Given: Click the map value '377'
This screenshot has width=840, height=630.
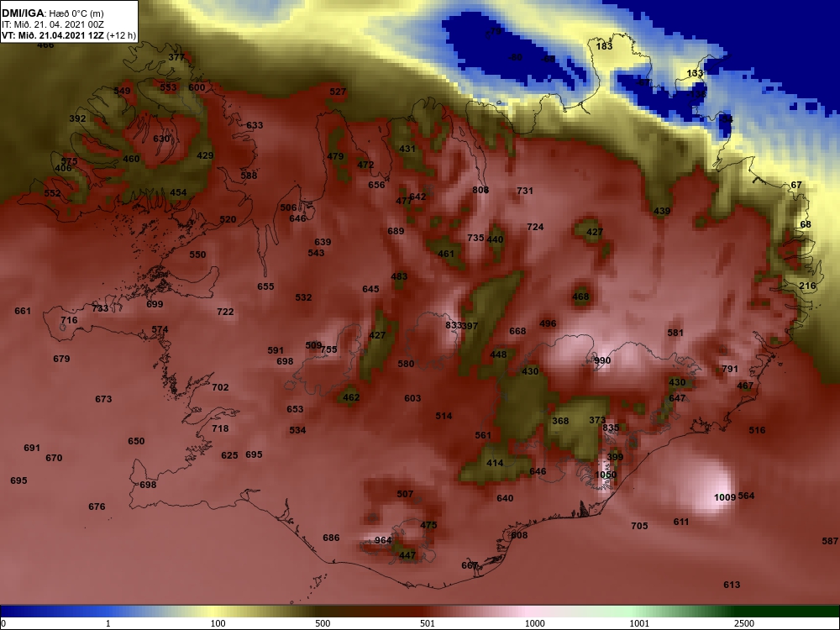Looking at the screenshot, I should 176,57.
